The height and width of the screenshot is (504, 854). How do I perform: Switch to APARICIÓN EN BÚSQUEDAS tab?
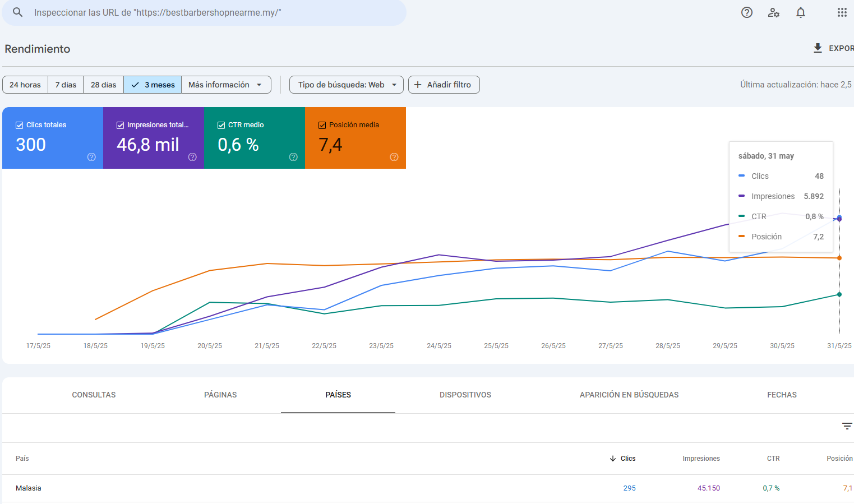pyautogui.click(x=629, y=395)
